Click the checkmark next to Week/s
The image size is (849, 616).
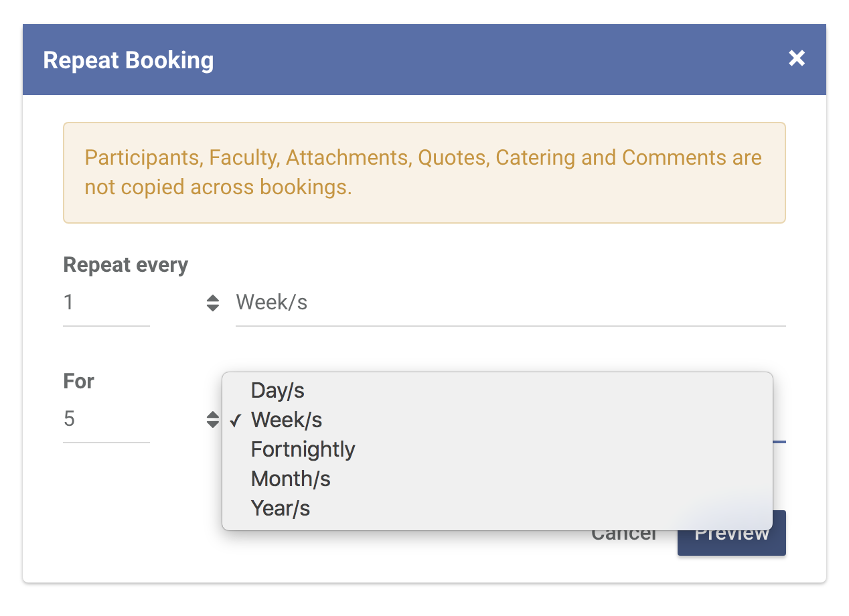[235, 420]
